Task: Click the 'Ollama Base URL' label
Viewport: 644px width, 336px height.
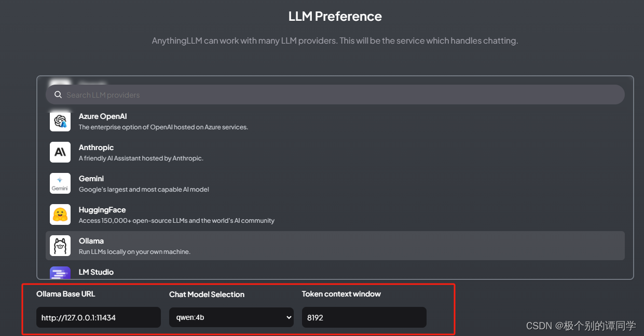Action: tap(66, 294)
